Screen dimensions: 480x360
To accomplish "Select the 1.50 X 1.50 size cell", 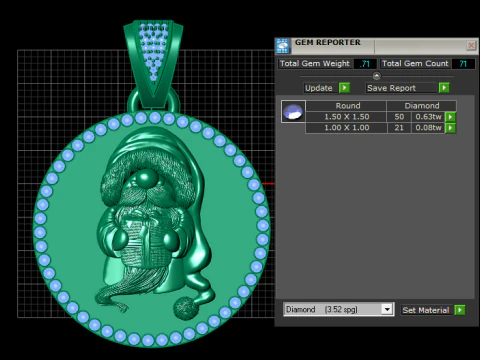I will [x=346, y=117].
